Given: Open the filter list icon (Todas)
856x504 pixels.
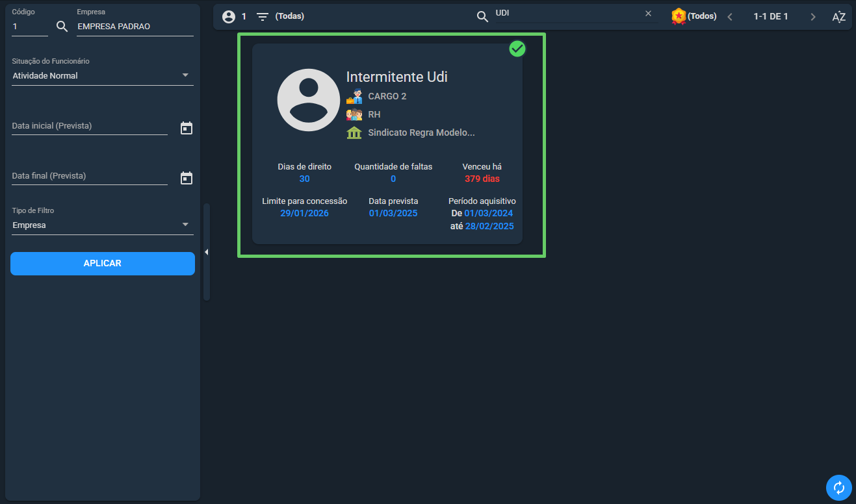Looking at the screenshot, I should click(263, 17).
